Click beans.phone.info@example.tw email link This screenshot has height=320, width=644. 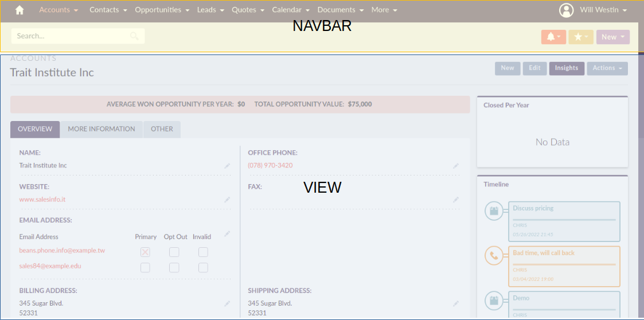pyautogui.click(x=62, y=250)
